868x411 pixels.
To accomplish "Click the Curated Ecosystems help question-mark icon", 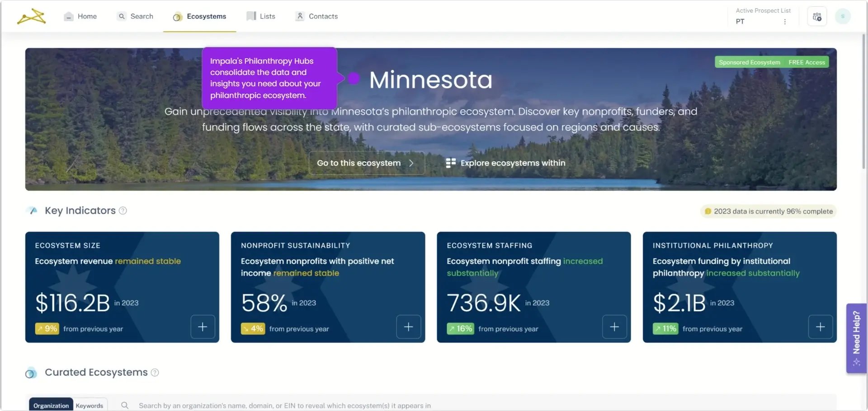I will tap(155, 373).
